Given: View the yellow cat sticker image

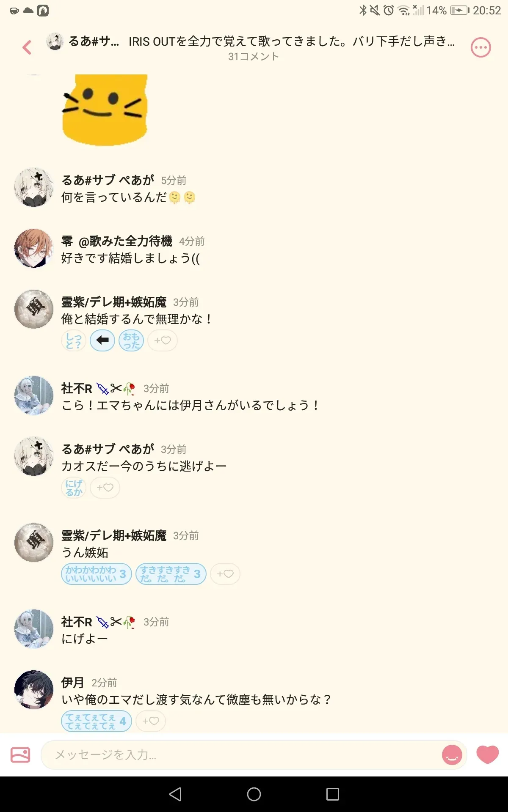Looking at the screenshot, I should (x=105, y=110).
